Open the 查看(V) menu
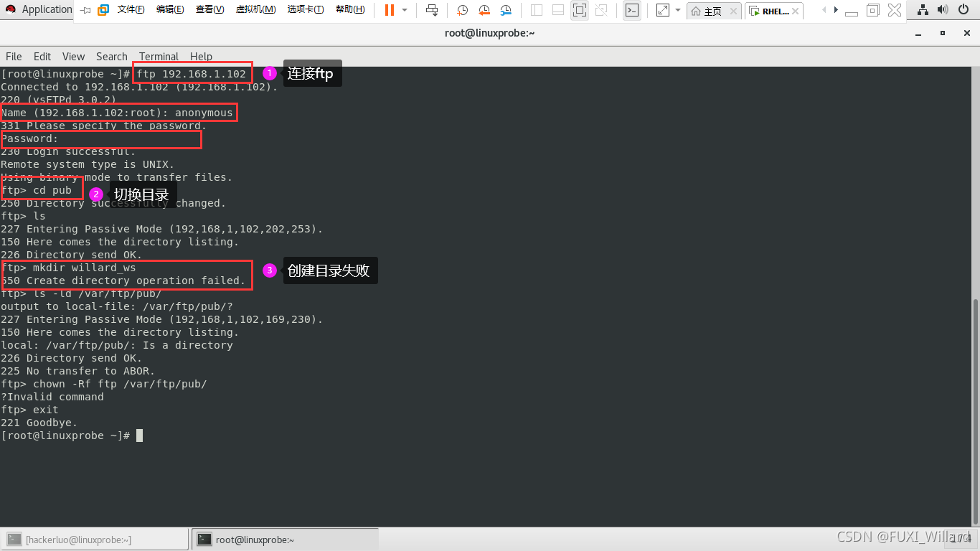Screen dimensions: 980x551 209,10
